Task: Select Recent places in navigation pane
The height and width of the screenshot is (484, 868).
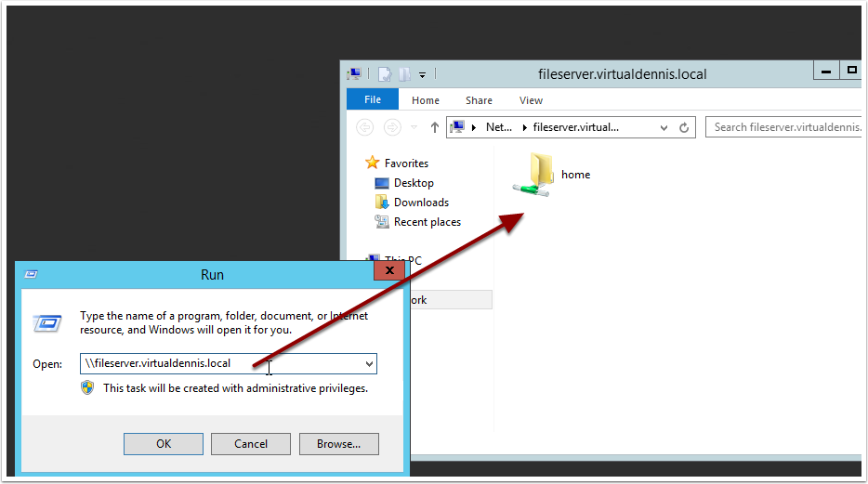Action: 427,222
